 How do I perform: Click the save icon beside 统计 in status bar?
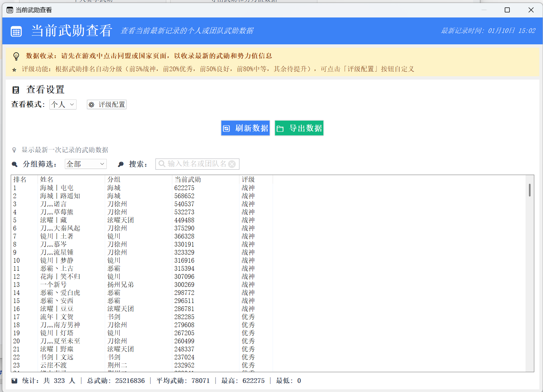tap(14, 381)
